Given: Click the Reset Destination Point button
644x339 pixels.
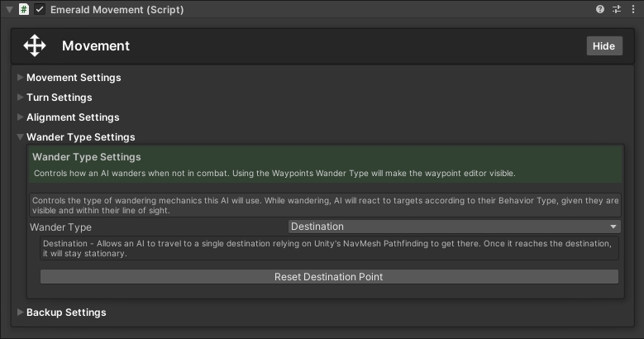Looking at the screenshot, I should tap(328, 277).
